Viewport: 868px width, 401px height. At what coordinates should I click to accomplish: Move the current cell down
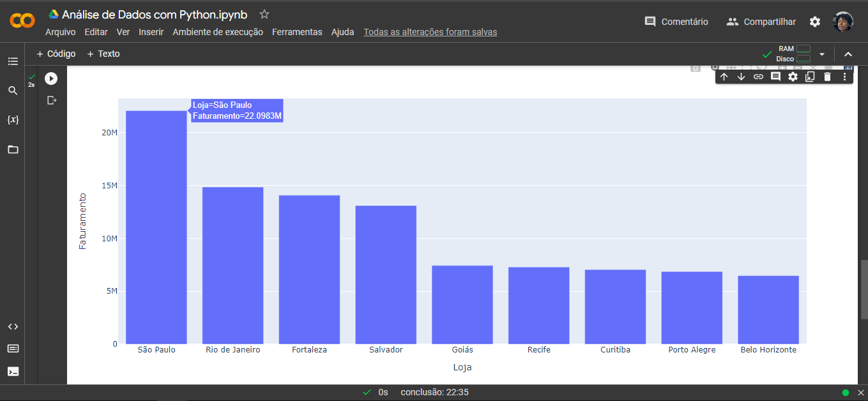741,76
